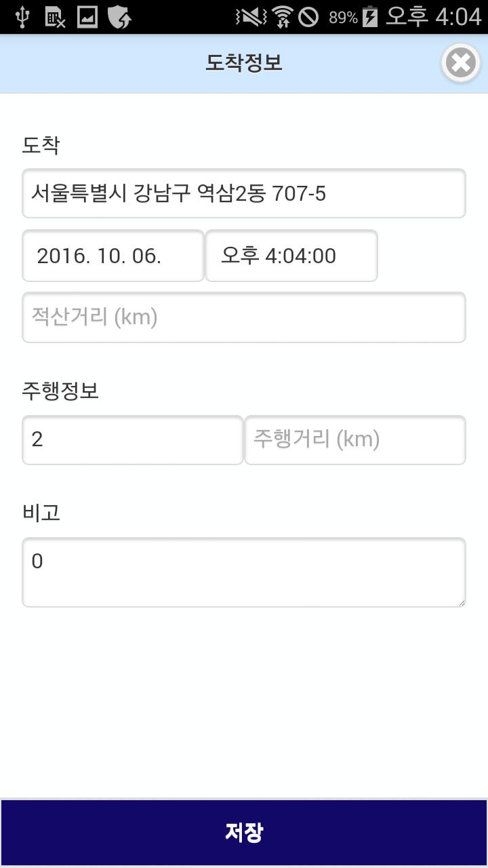This screenshot has width=488, height=868.
Task: Tap the 89% battery percentage text
Action: pos(343,18)
